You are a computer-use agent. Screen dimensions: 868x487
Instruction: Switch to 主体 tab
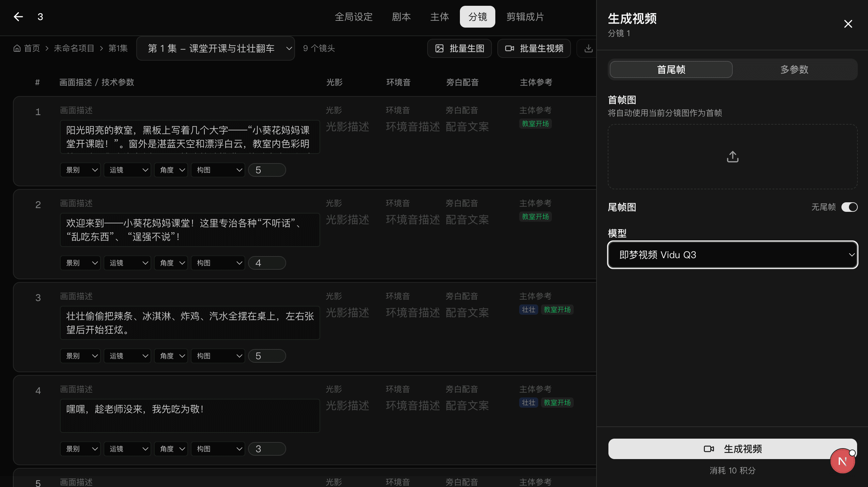pyautogui.click(x=439, y=17)
